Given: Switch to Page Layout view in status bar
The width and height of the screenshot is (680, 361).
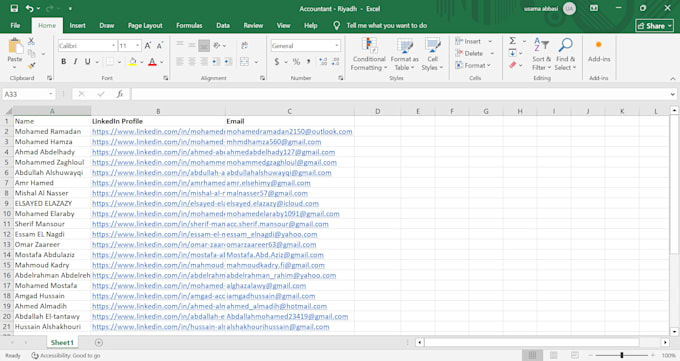Looking at the screenshot, I should [x=553, y=355].
